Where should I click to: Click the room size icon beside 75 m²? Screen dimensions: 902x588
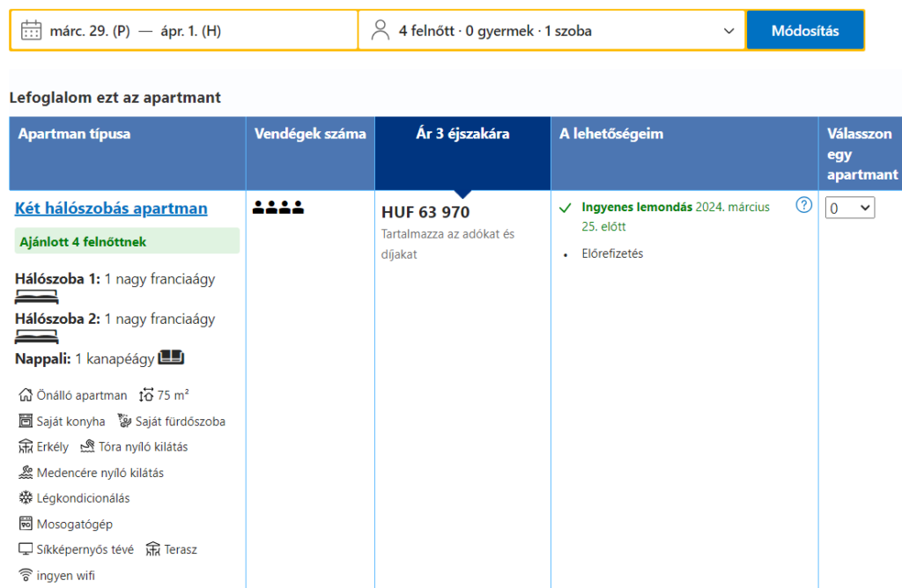coord(146,395)
